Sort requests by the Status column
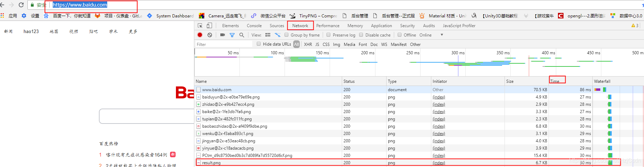 pyautogui.click(x=364, y=81)
